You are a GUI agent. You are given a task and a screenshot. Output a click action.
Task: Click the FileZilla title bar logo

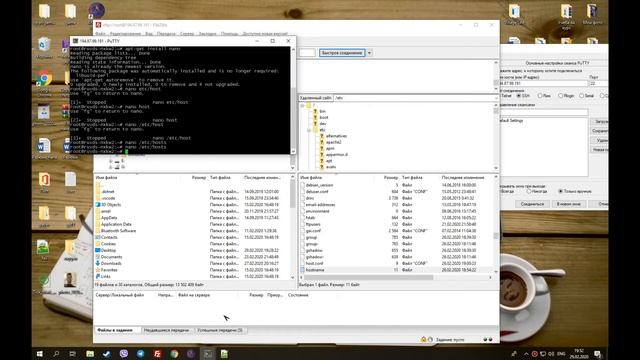click(x=98, y=25)
